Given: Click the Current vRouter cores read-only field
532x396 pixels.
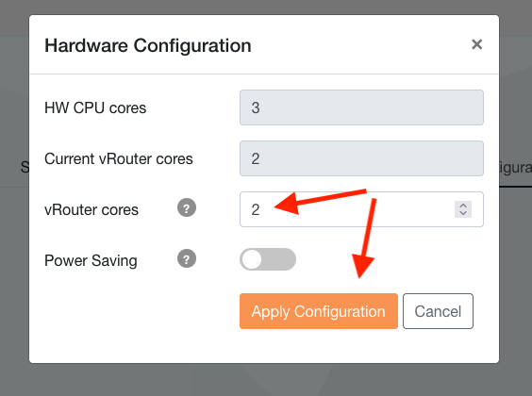Looking at the screenshot, I should [361, 158].
